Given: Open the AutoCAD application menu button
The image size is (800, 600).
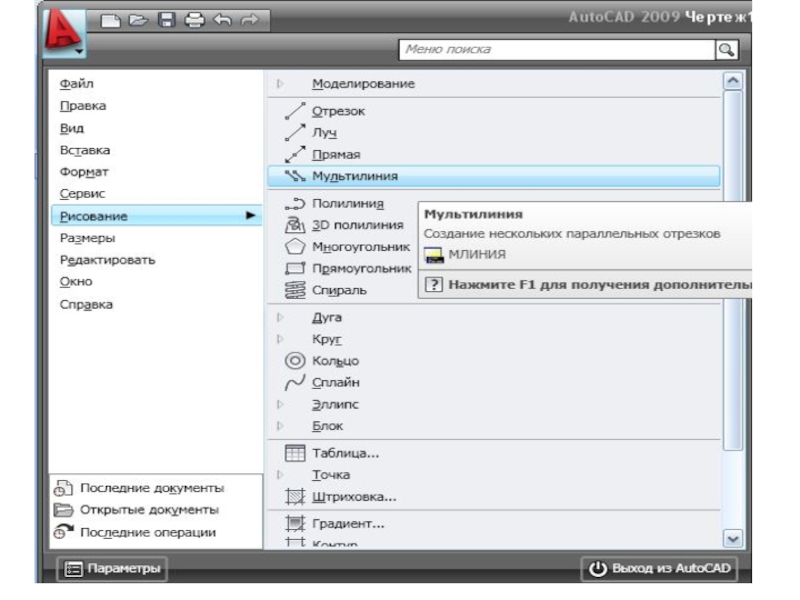Looking at the screenshot, I should click(x=64, y=32).
